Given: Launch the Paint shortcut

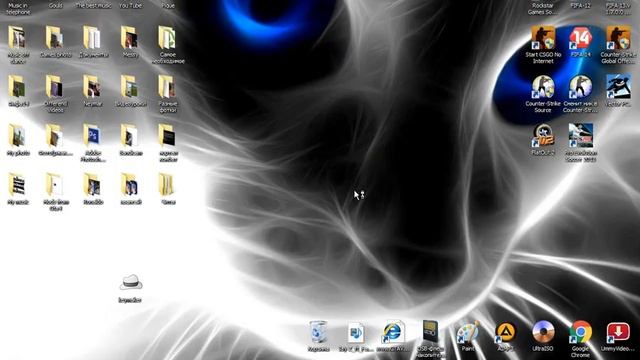Looking at the screenshot, I should [468, 336].
